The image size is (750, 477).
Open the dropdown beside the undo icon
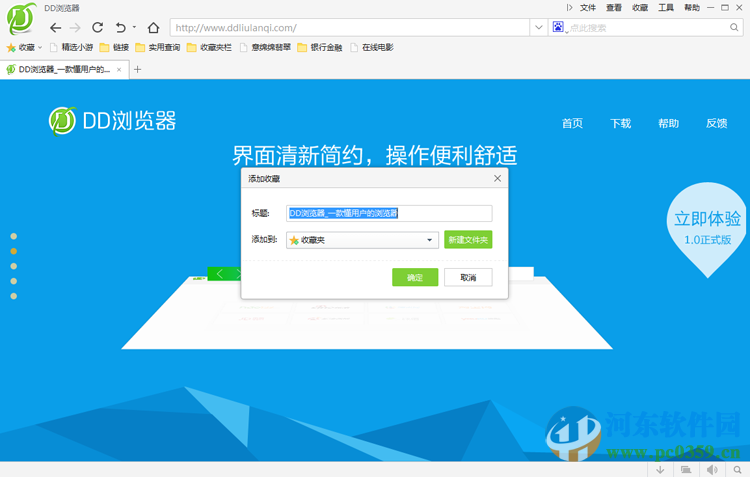pos(134,27)
